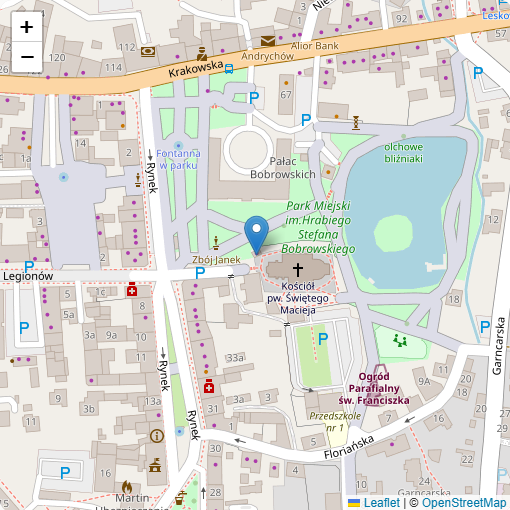Click the Andrychów town label
Viewport: 510px width, 510px height.
pos(267,56)
